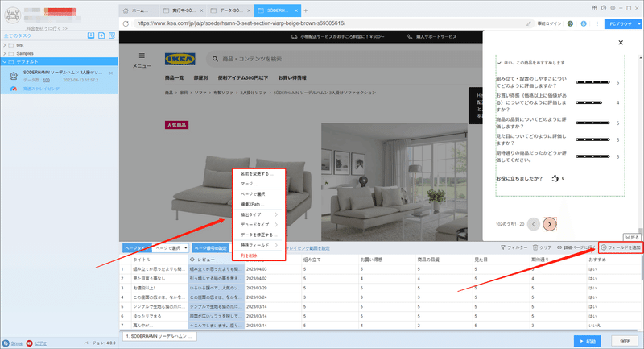Click the green globe icon beside 事前ログイン

(570, 23)
